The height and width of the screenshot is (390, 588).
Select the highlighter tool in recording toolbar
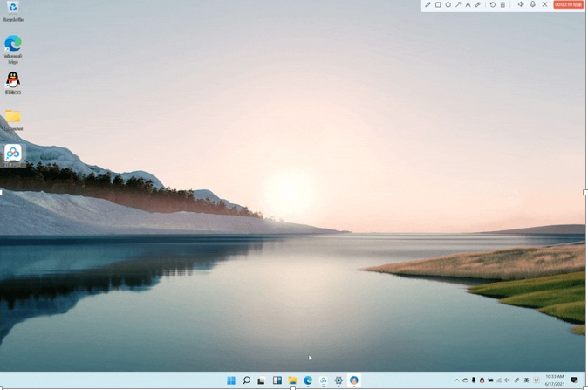(x=478, y=5)
